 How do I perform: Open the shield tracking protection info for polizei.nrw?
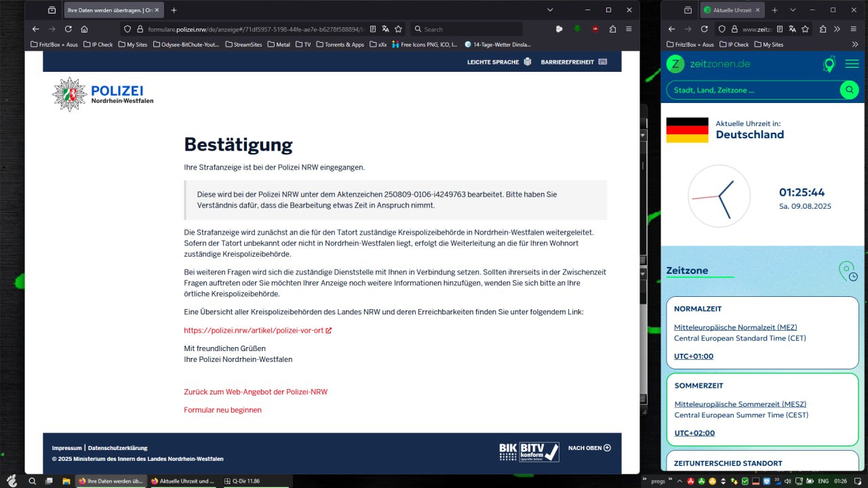127,29
